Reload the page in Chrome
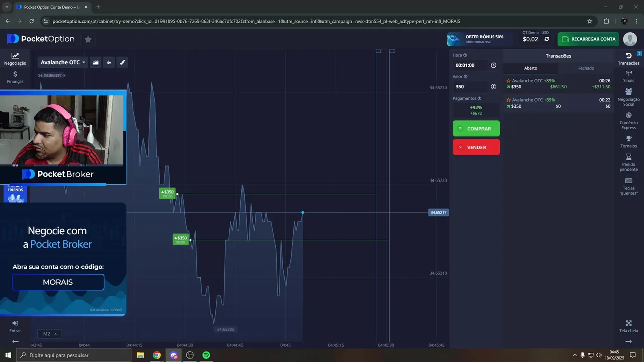Viewport: 644px width, 362px height. (32, 21)
